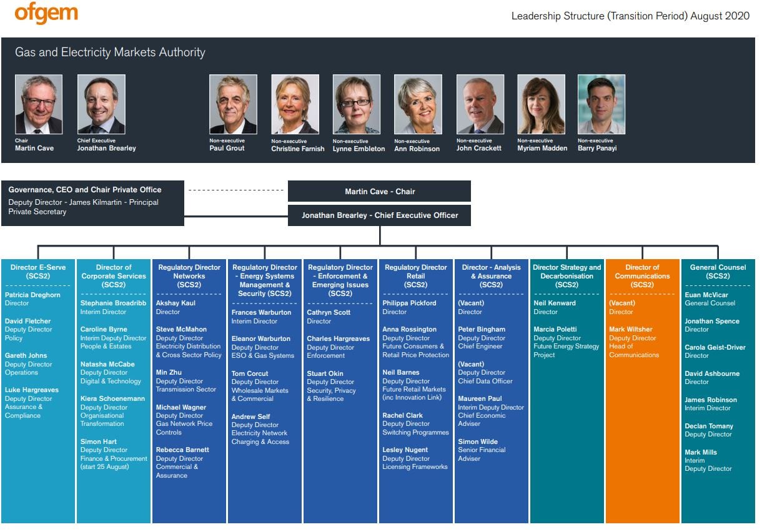
Task: Click 'Energy Systems Management & Security' column header
Action: point(265,280)
